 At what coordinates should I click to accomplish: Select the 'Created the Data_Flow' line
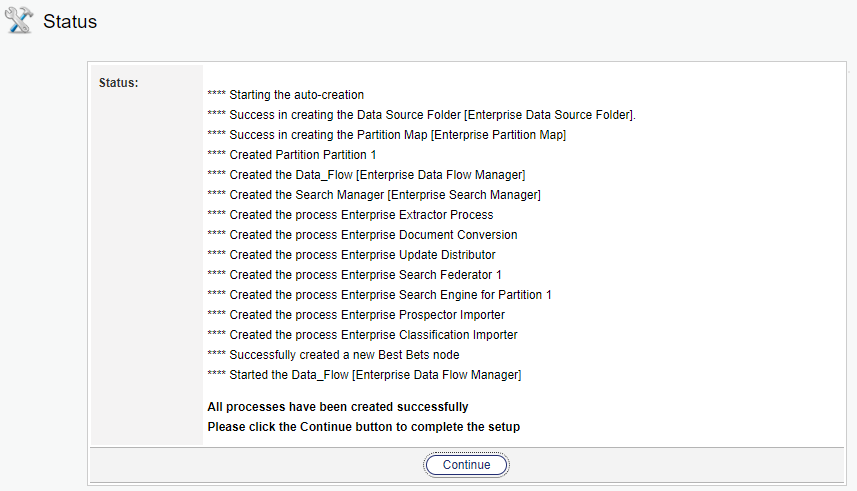(366, 175)
